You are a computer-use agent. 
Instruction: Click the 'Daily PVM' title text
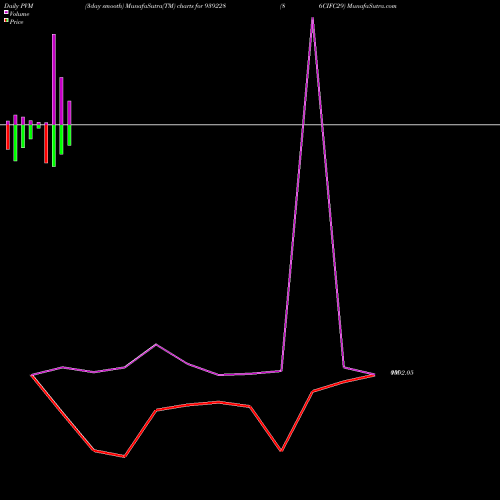click(x=19, y=6)
